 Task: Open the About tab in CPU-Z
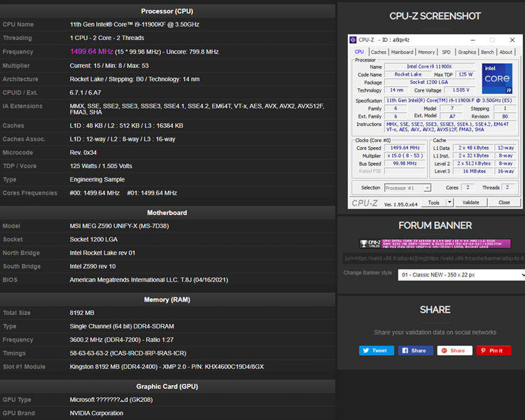505,52
